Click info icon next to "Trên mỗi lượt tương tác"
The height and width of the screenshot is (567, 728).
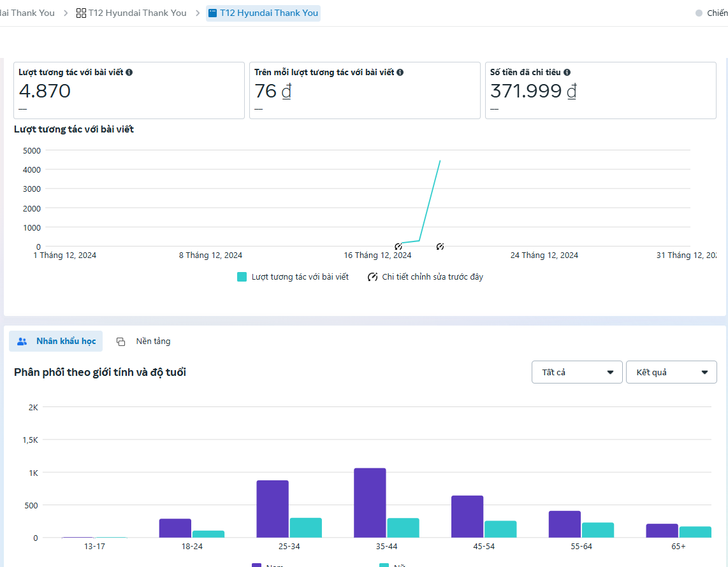(400, 73)
